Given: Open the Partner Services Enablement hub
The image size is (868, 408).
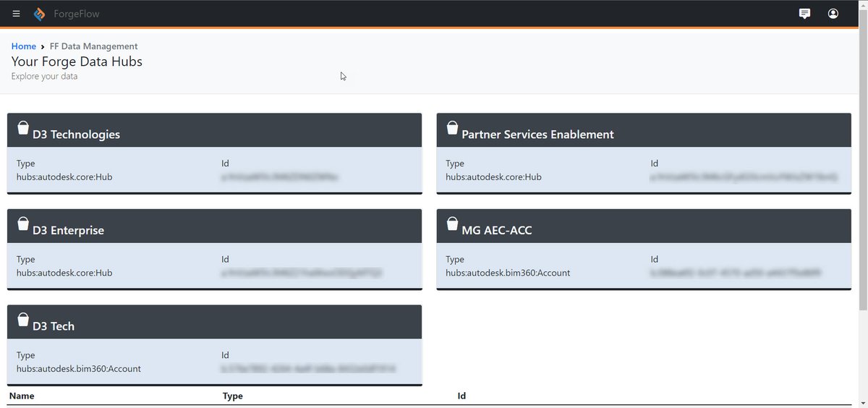Looking at the screenshot, I should pyautogui.click(x=537, y=135).
